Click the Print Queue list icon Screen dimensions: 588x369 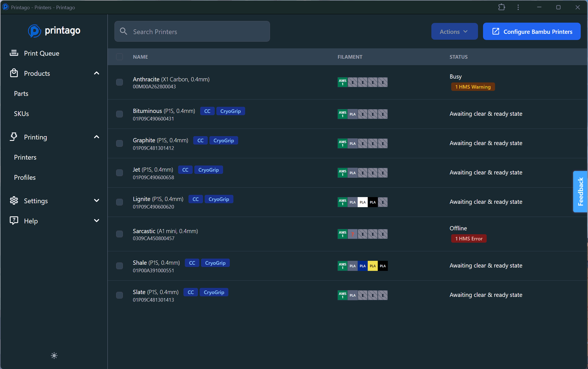pos(14,53)
